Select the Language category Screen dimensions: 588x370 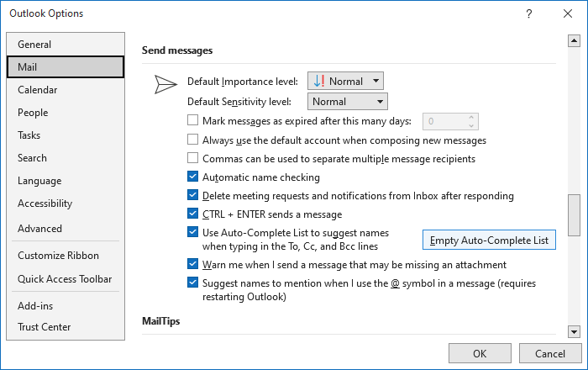click(x=66, y=181)
